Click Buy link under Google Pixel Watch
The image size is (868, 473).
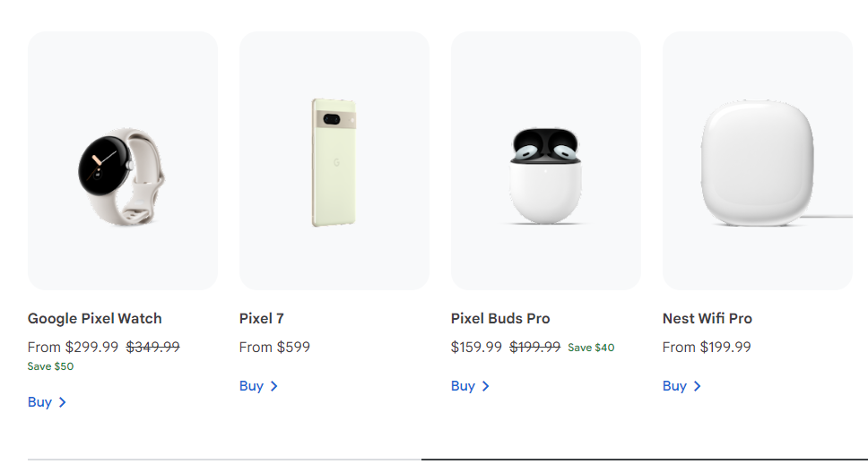pyautogui.click(x=39, y=402)
